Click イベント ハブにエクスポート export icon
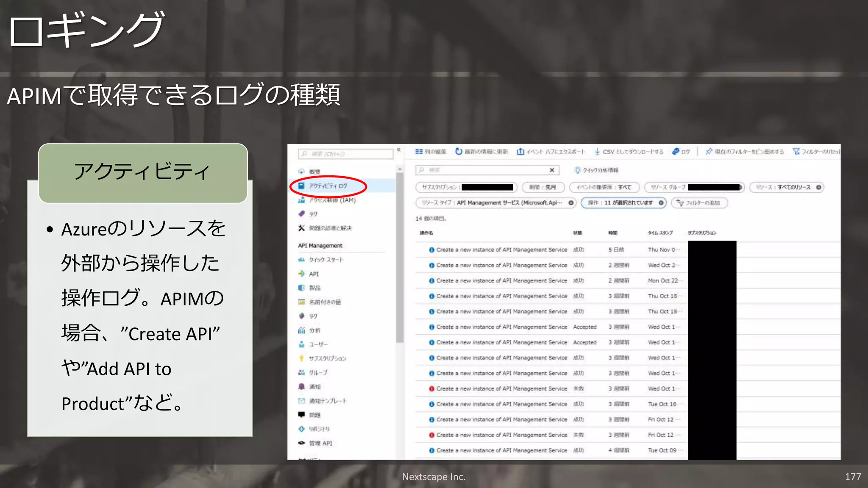The image size is (868, 488). click(x=520, y=152)
